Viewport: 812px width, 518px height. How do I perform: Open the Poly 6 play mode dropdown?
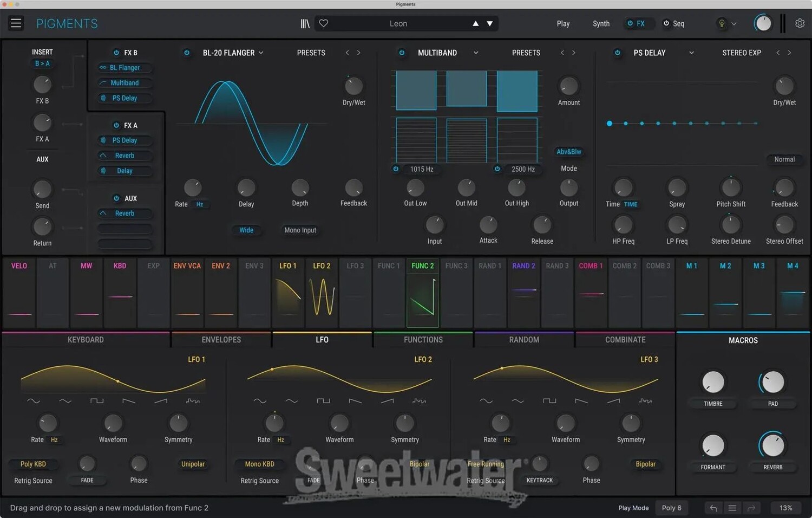(671, 508)
